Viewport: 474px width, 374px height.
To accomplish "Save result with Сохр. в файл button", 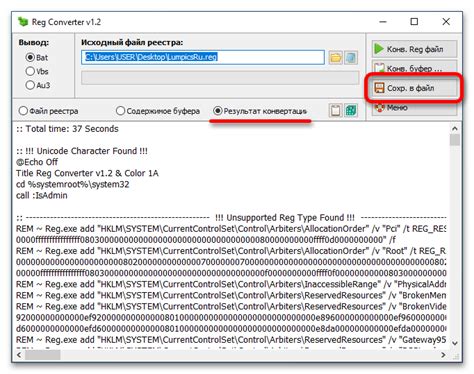I will pyautogui.click(x=414, y=88).
